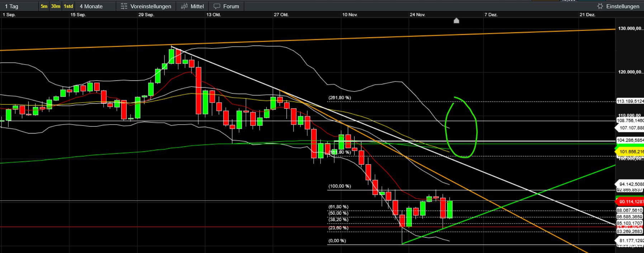644x253 pixels.
Task: Click the 113.189 Fibonacci price label
Action: coord(630,101)
